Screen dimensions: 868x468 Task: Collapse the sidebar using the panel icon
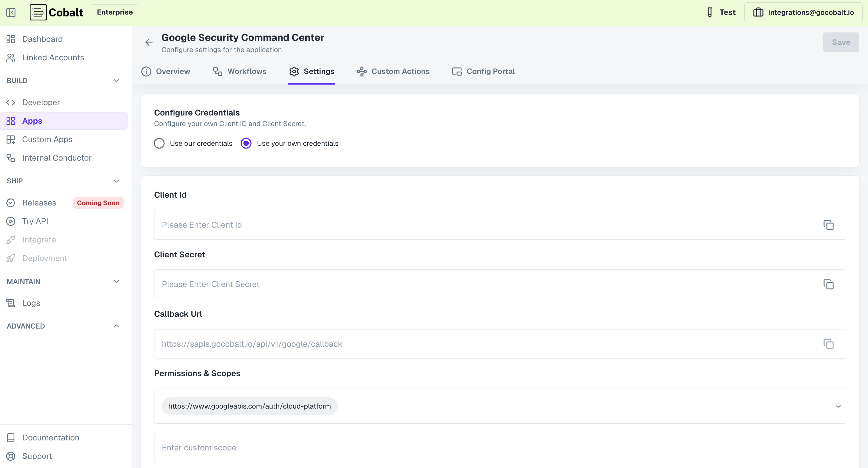tap(10, 12)
